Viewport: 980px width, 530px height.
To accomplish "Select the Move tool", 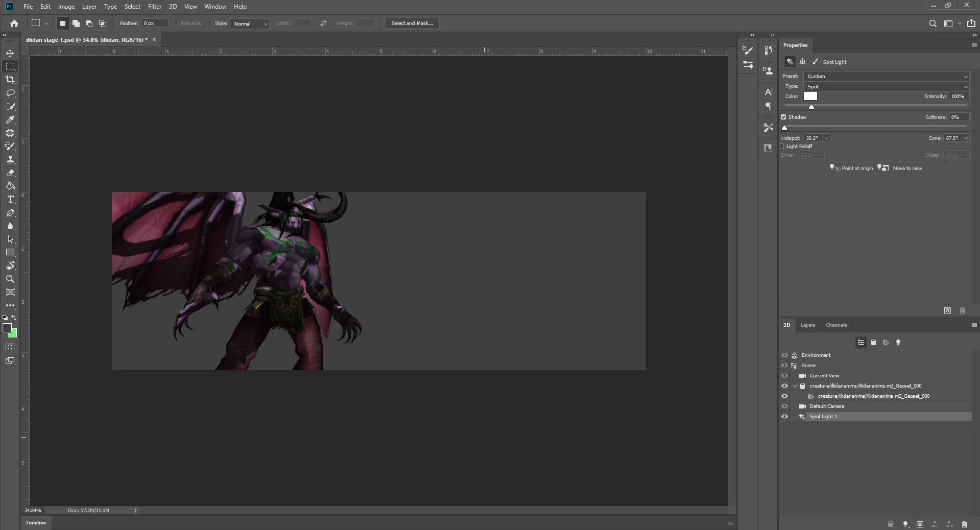I will [10, 53].
